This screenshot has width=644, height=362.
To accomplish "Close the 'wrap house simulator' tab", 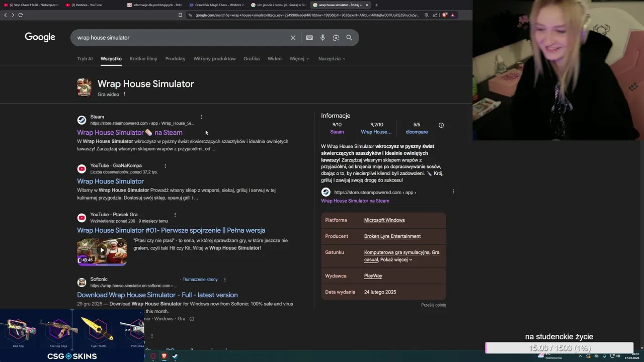I will 367,5.
